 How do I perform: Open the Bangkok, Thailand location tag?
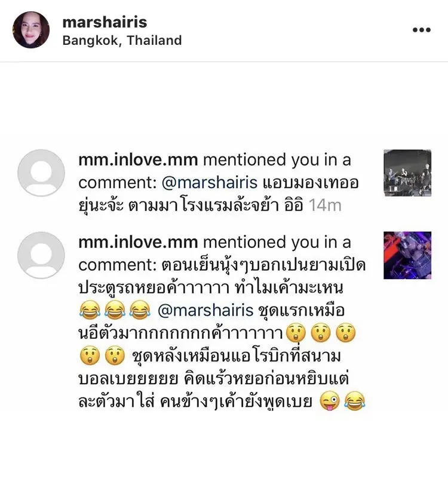tap(122, 40)
